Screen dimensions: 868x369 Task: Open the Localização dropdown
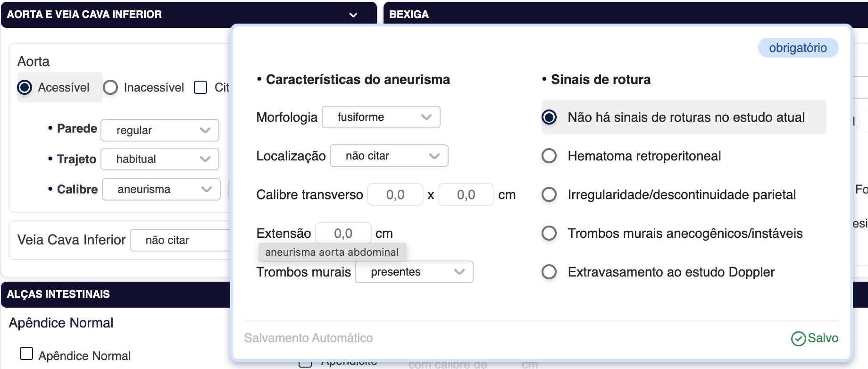coord(389,156)
